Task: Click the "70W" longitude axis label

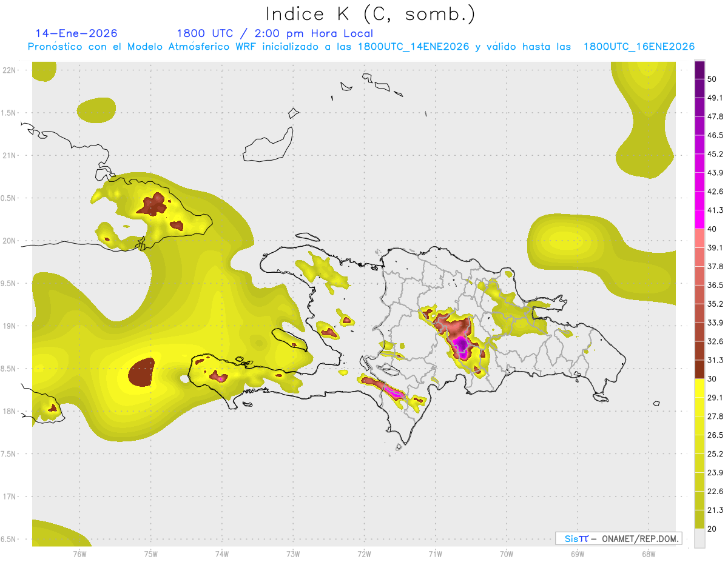Action: (x=506, y=554)
